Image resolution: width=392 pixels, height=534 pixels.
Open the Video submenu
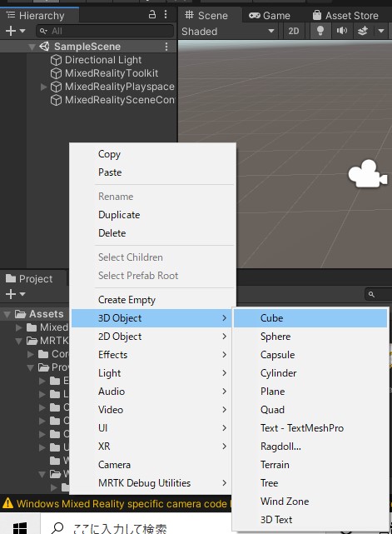(x=152, y=410)
